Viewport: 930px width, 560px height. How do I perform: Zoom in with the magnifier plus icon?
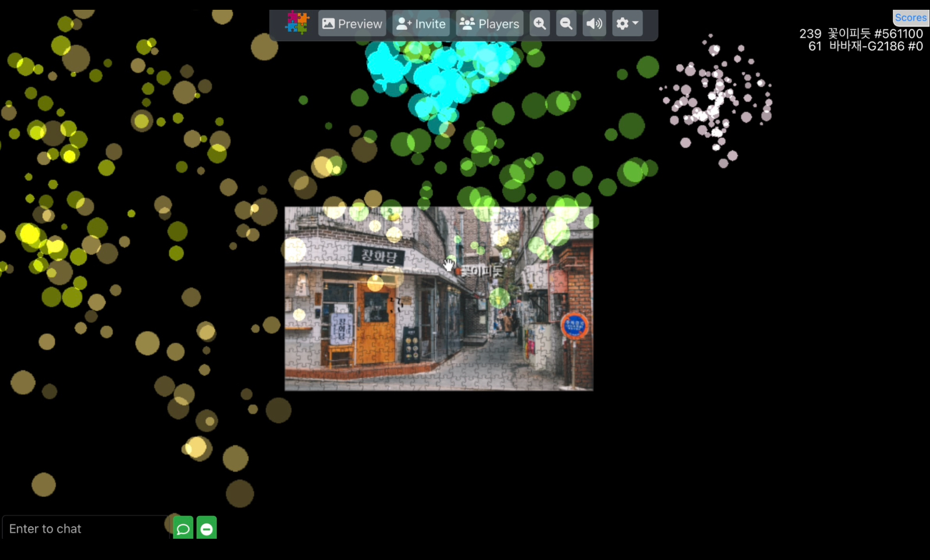click(x=540, y=24)
